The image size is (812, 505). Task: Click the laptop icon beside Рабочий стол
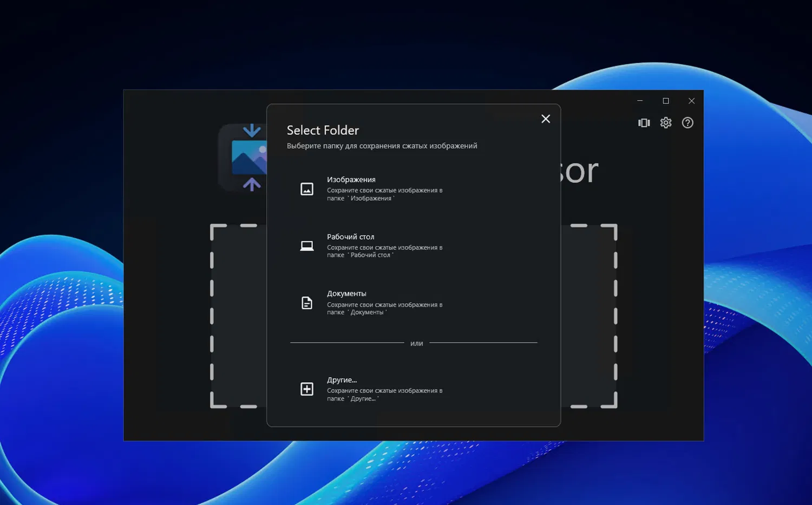pyautogui.click(x=307, y=246)
